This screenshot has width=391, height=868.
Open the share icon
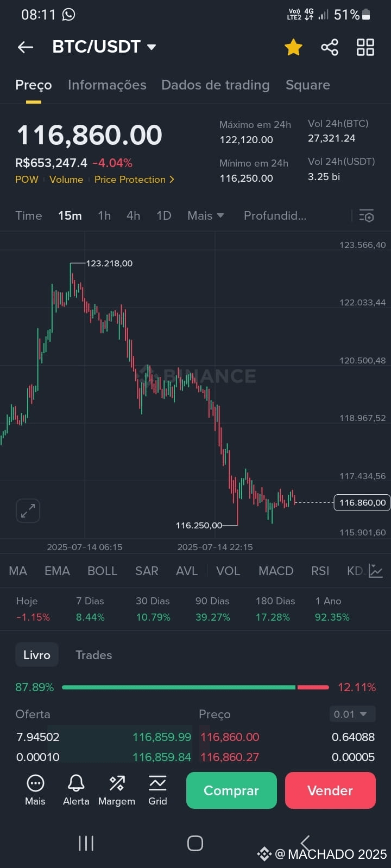click(x=330, y=47)
